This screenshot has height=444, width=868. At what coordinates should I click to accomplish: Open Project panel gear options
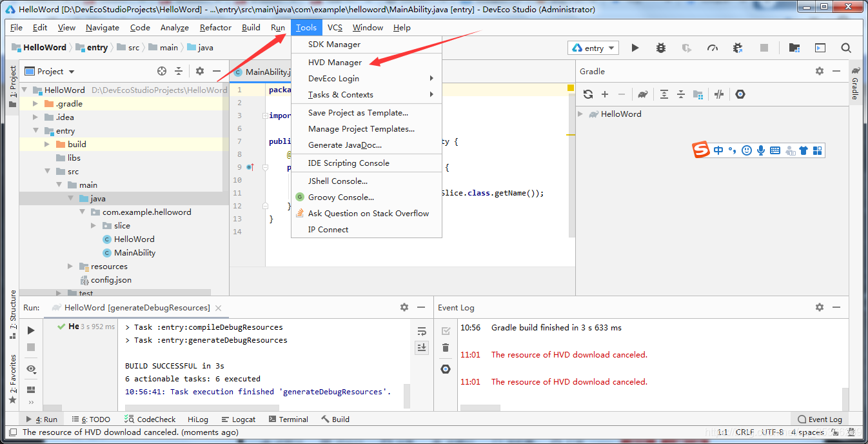[x=200, y=71]
